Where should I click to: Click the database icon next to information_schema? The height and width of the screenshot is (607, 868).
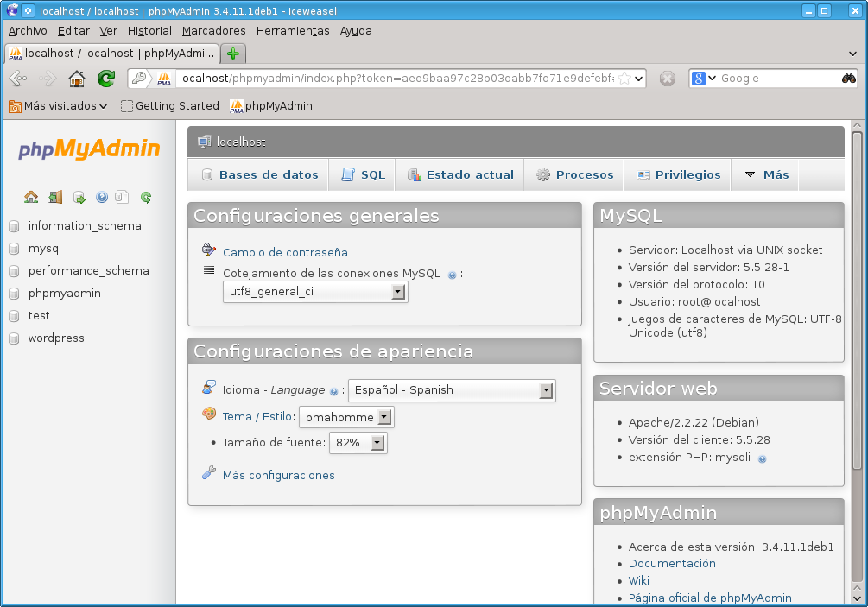(15, 226)
